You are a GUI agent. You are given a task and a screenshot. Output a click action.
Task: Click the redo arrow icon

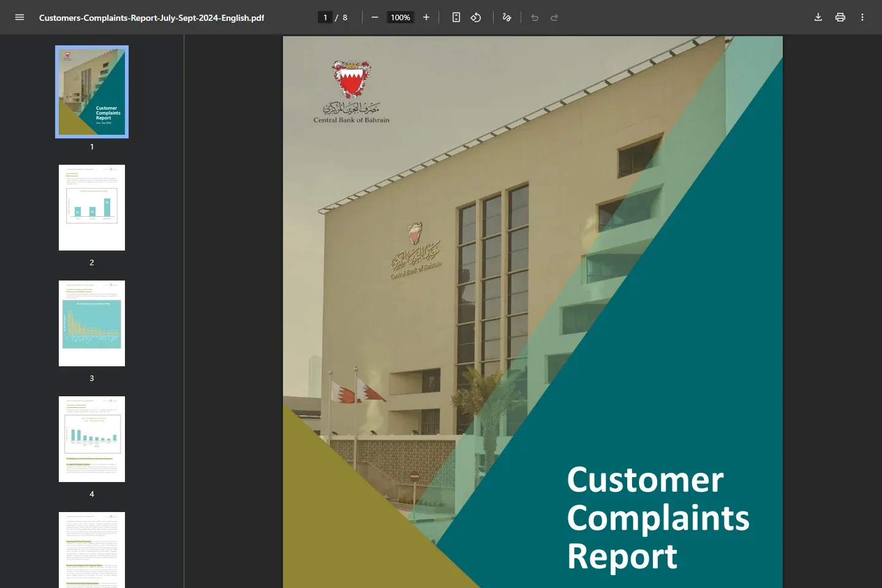554,17
